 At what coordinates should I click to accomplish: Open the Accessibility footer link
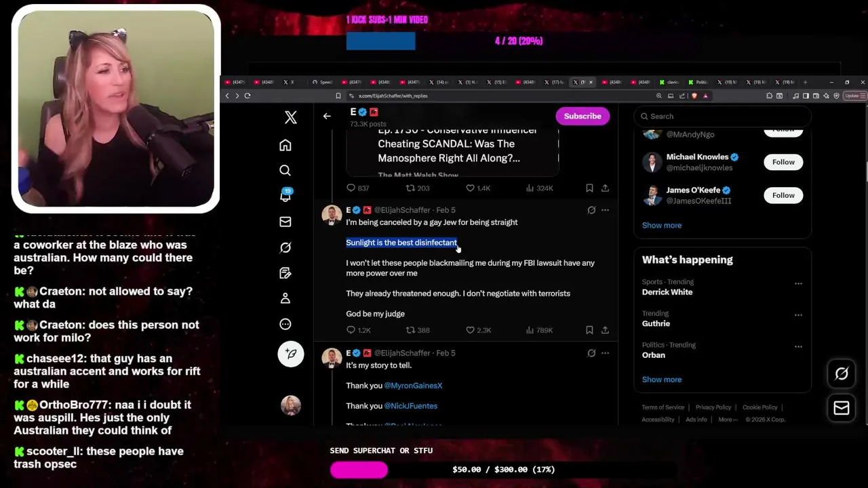[658, 420]
